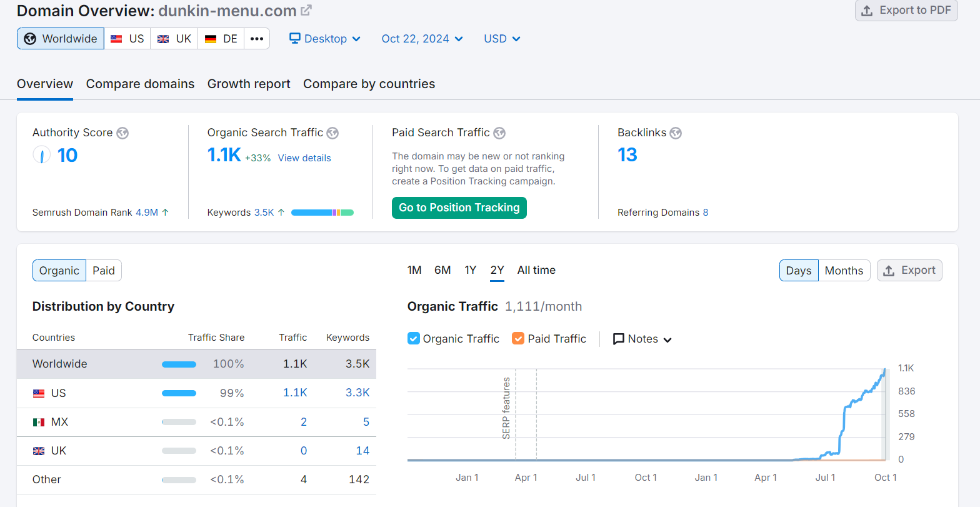The width and height of the screenshot is (980, 507).
Task: Click the Export to PDF button
Action: 906,11
